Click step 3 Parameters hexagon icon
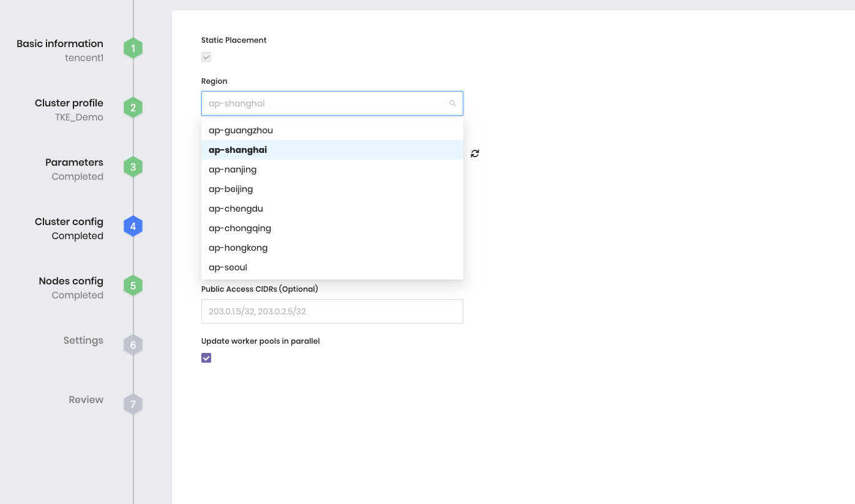This screenshot has width=855, height=504. coord(133,168)
